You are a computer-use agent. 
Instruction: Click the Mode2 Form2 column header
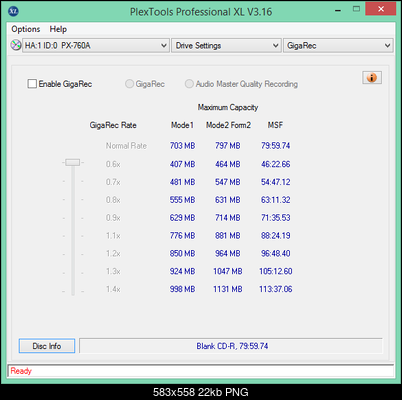pos(228,125)
